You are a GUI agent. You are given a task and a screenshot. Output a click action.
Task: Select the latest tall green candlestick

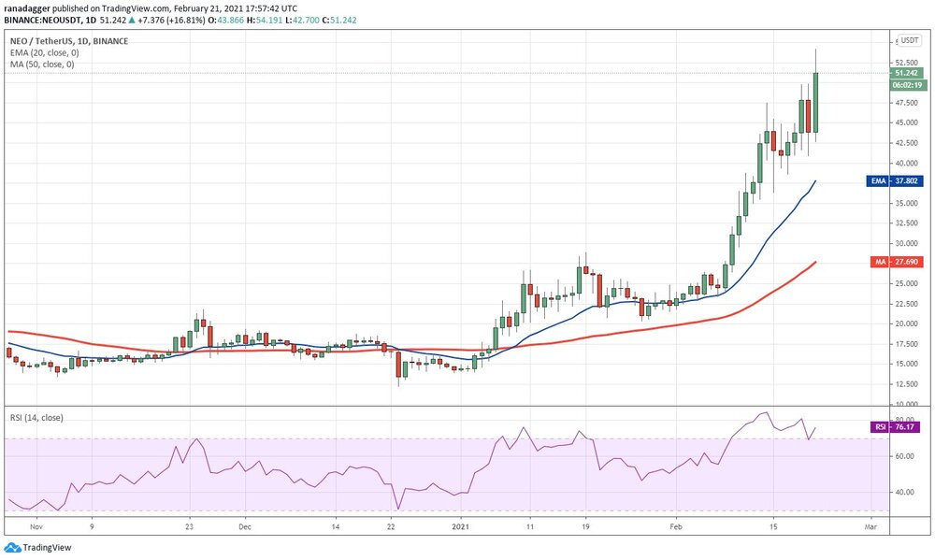coord(816,102)
